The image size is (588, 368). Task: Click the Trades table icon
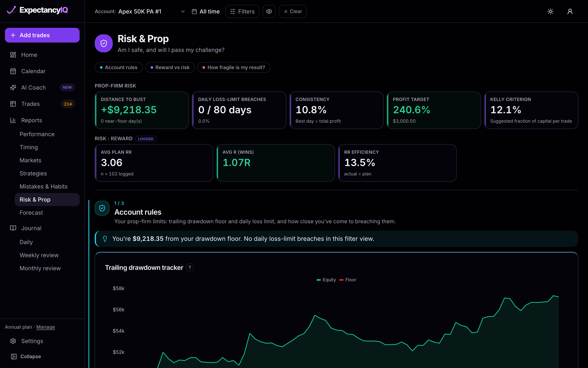[x=13, y=104]
